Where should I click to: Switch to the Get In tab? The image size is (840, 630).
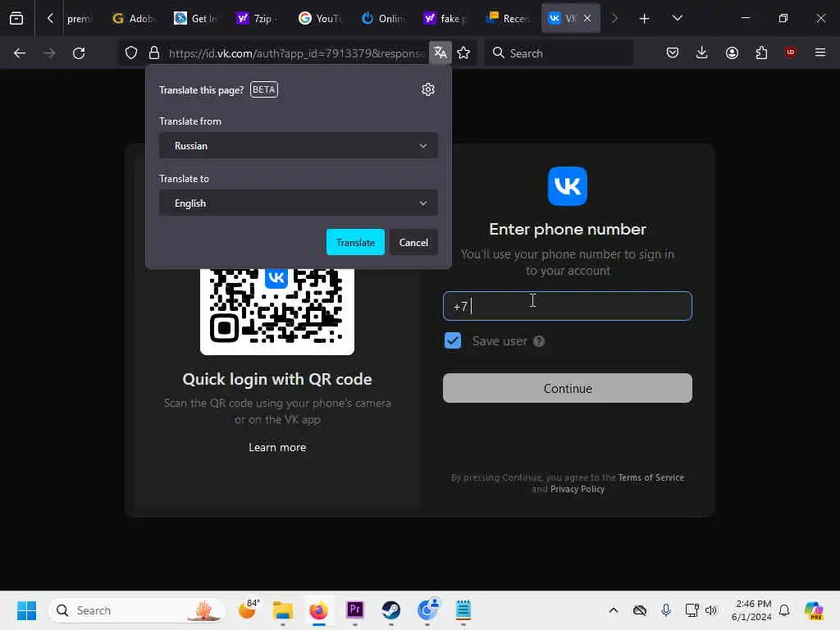point(196,19)
